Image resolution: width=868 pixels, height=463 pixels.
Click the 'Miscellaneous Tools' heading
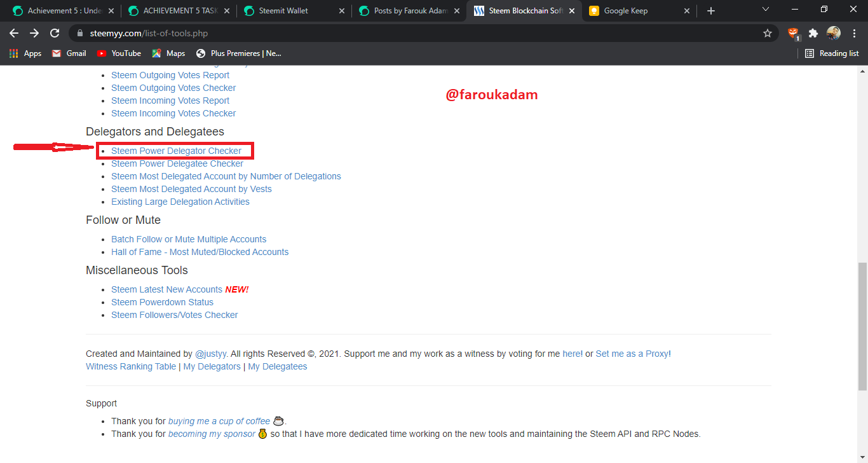[x=137, y=270]
